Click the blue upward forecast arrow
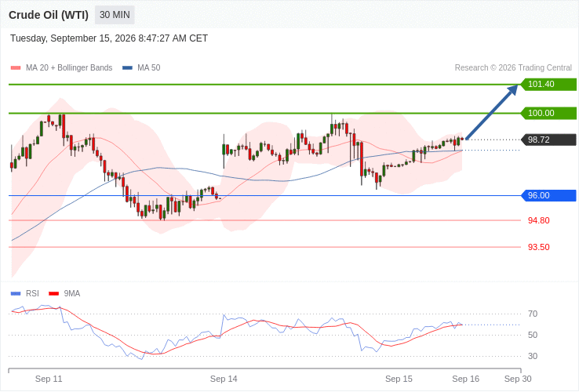The image size is (579, 392). point(491,112)
